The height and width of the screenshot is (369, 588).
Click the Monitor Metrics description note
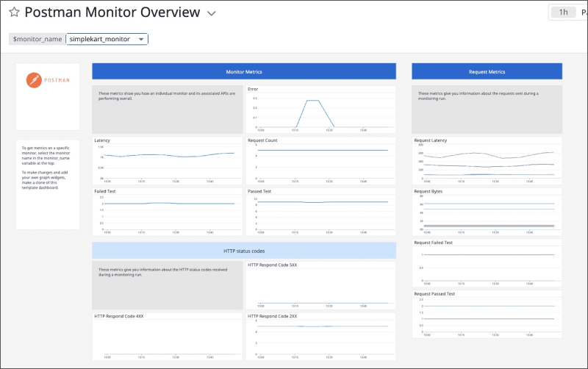tap(168, 110)
